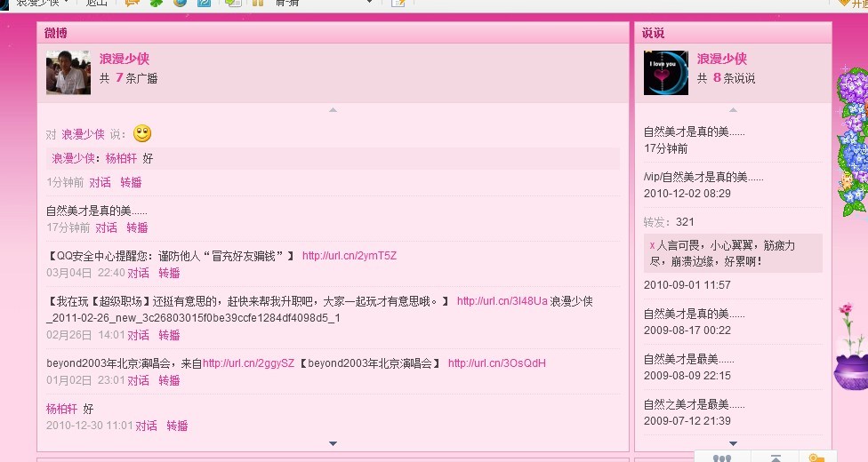Viewport: 868px width, 462px height.
Task: Click 退出 in the top toolbar
Action: point(96,3)
